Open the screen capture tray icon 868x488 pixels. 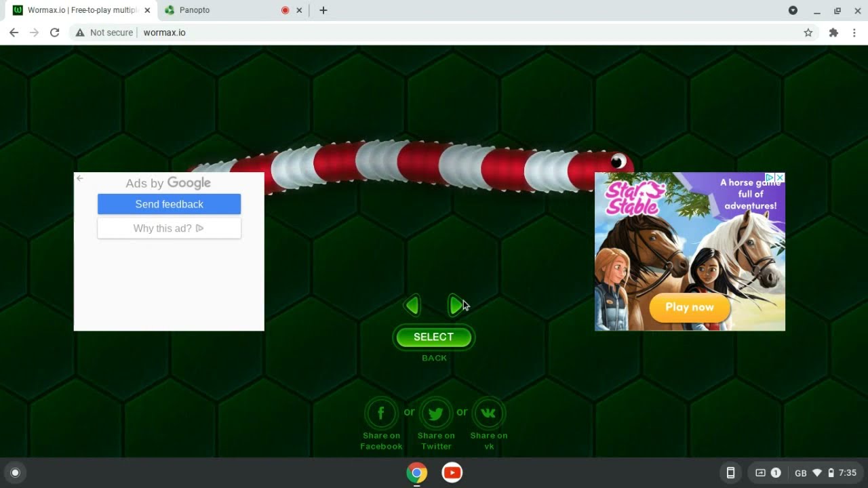[761, 473]
